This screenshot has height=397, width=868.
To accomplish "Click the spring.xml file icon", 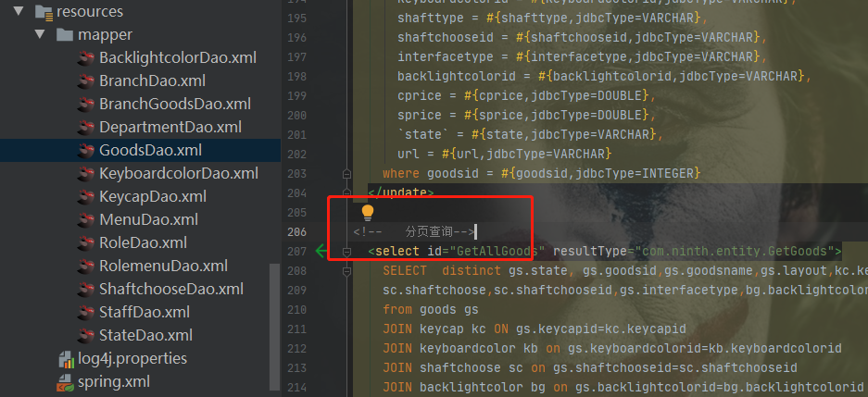I will pos(66,382).
